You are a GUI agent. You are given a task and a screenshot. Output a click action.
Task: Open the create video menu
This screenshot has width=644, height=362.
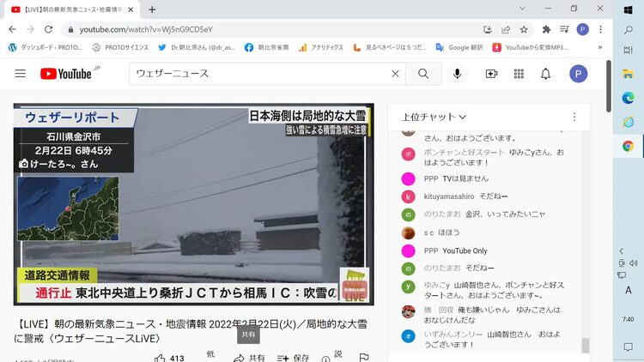pyautogui.click(x=492, y=74)
